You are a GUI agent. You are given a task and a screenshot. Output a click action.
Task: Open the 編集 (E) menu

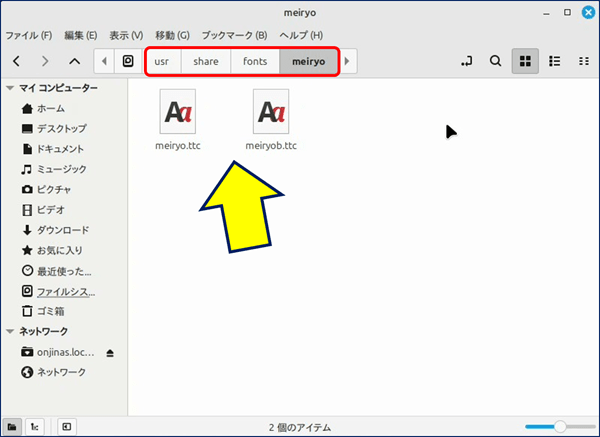(x=81, y=36)
